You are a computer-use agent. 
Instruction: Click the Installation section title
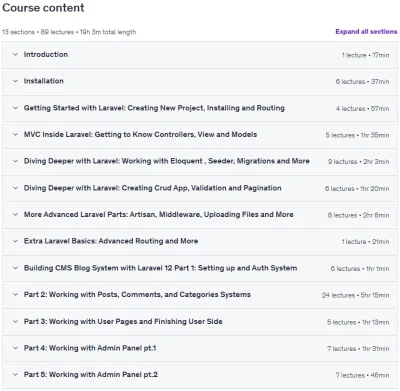click(44, 81)
